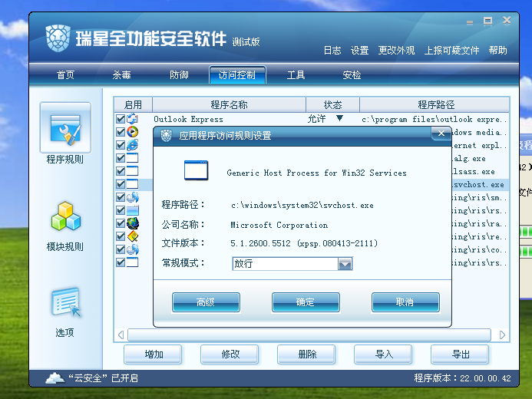The image size is (532, 399).
Task: Click the cloud security status icon
Action: 55,378
